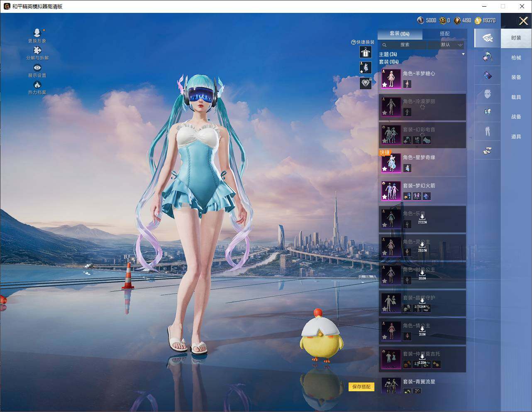Toggle 展示设置 eye display settings
The image size is (532, 412).
pos(37,68)
